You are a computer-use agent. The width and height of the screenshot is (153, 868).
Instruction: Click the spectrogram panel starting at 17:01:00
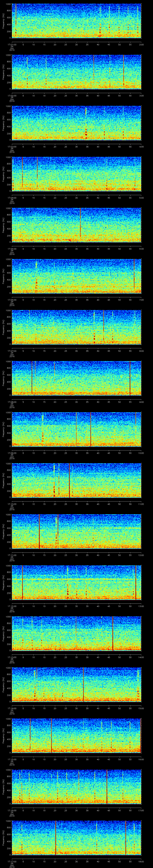click(77, 21)
